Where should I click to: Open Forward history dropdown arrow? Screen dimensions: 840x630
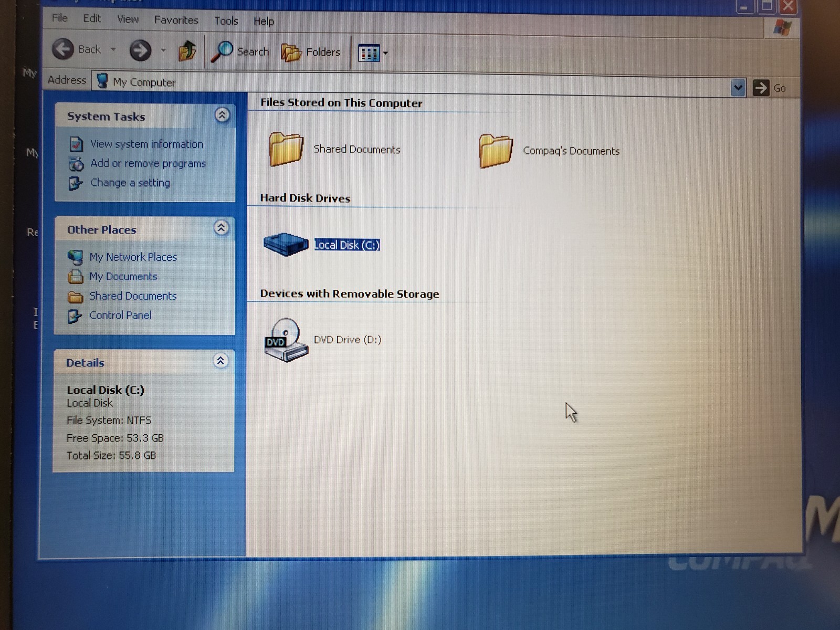163,50
